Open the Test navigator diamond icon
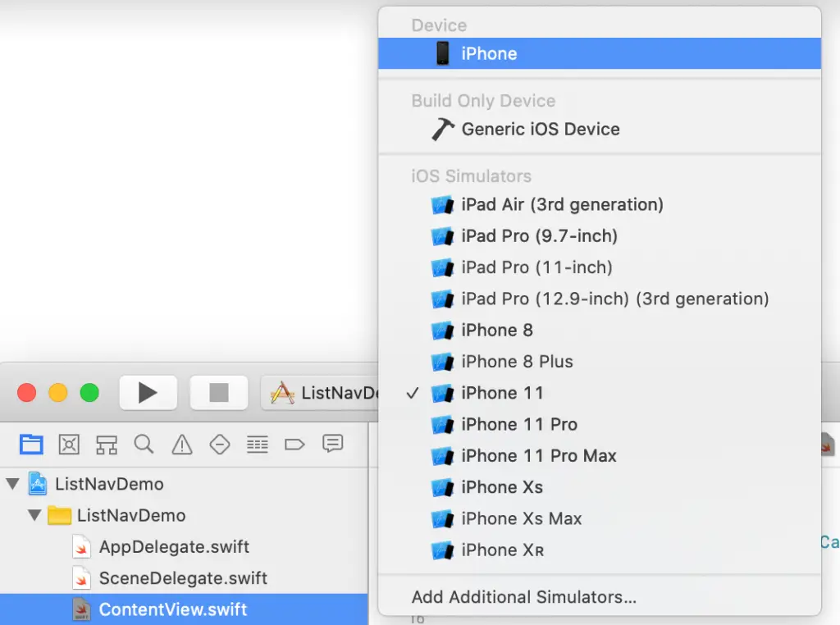Image resolution: width=840 pixels, height=625 pixels. tap(220, 445)
